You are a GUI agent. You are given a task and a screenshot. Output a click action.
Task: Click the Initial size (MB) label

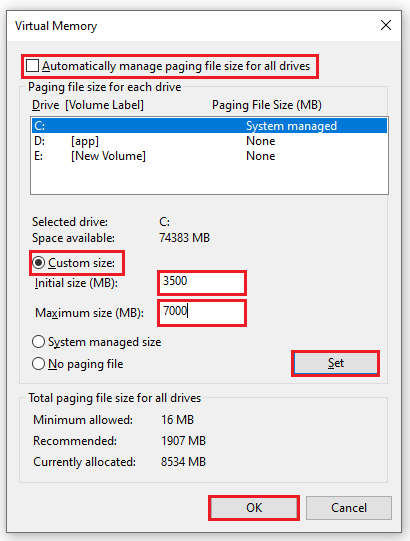76,283
